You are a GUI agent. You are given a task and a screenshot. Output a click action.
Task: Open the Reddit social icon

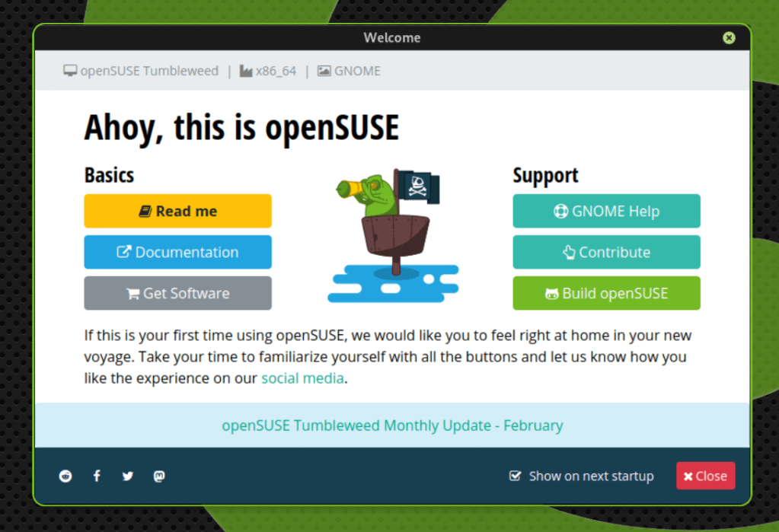point(65,476)
